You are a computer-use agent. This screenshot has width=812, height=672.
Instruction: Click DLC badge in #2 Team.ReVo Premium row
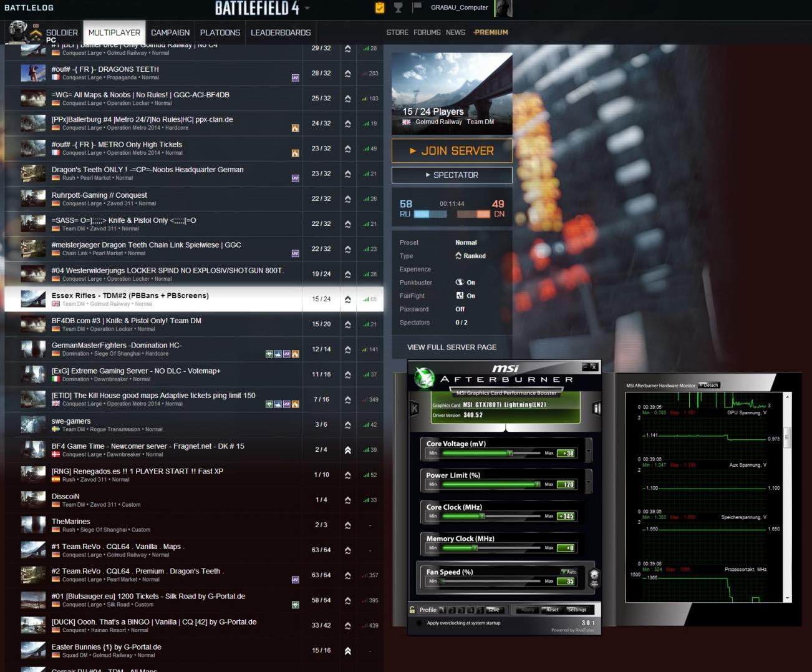[295, 580]
